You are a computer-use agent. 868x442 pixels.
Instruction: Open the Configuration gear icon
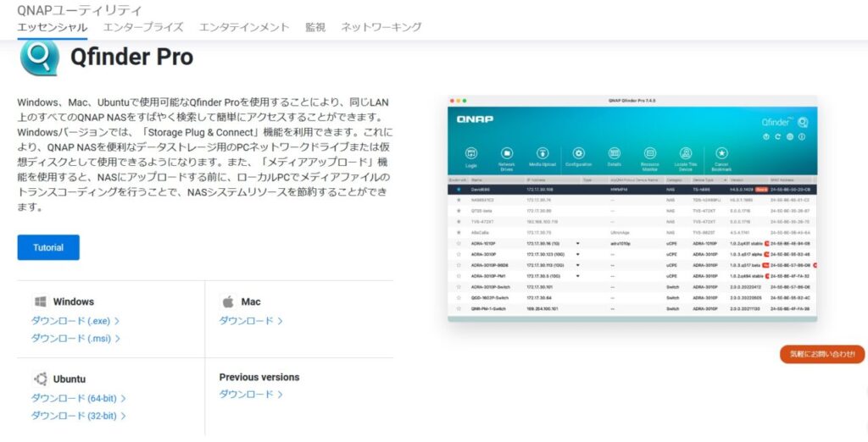tap(578, 153)
